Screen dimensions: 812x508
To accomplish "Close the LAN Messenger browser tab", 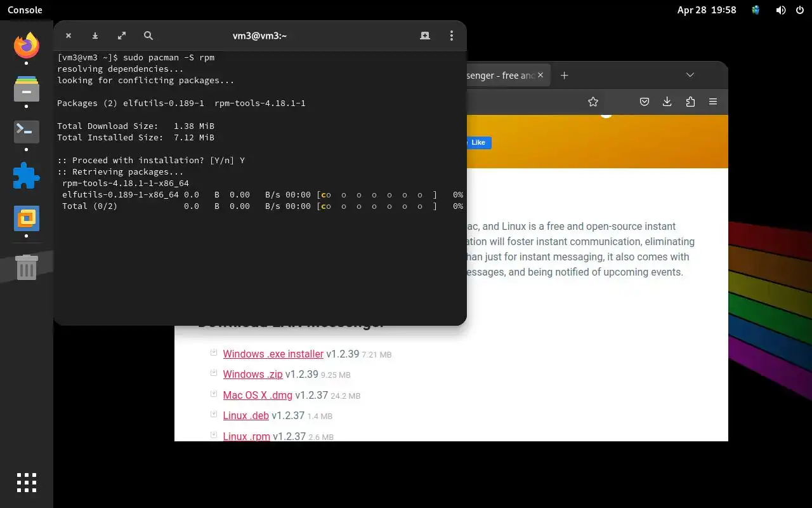I will [x=541, y=75].
